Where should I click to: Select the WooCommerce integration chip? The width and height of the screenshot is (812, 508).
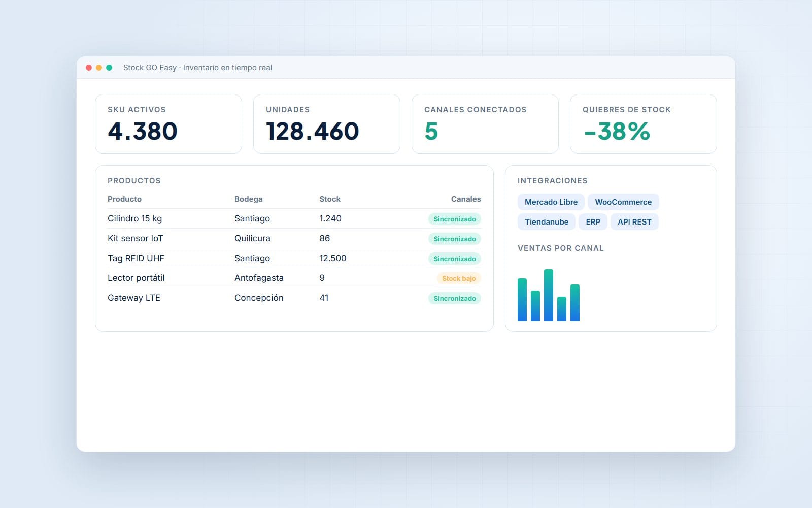[623, 202]
